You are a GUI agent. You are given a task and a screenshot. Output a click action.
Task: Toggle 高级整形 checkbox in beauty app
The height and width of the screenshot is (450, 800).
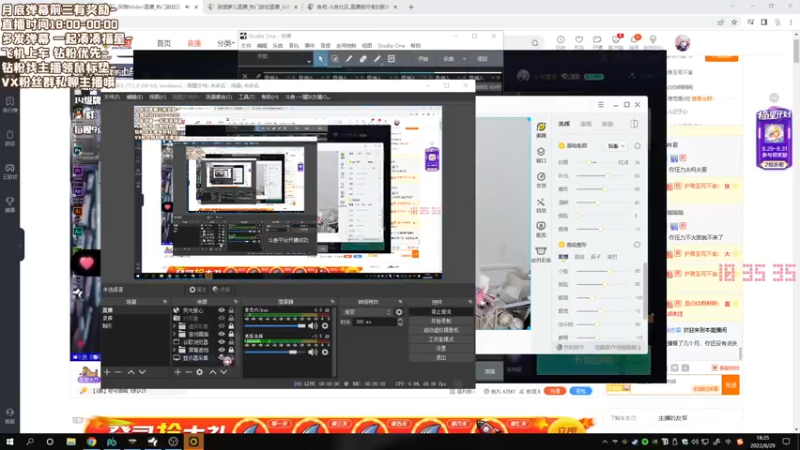point(561,245)
